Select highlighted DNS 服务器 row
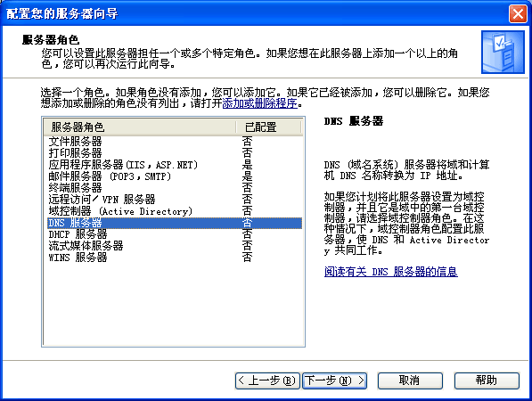This screenshot has width=532, height=401. 175,223
